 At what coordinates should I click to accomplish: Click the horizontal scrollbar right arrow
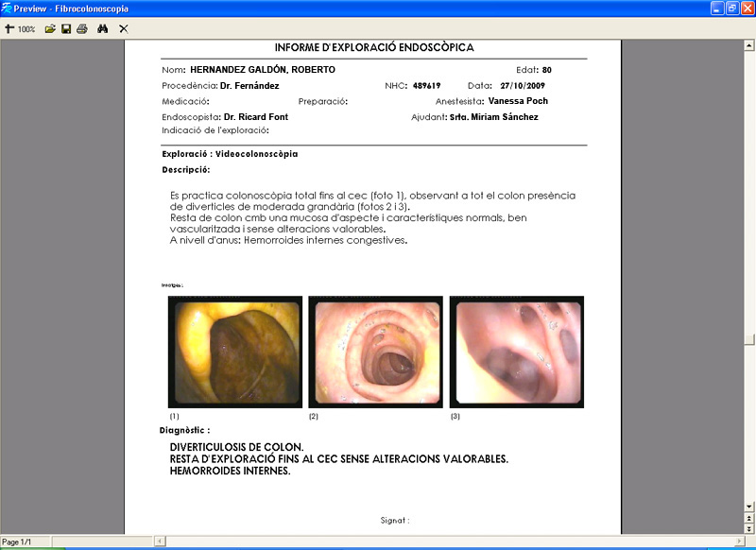click(739, 541)
